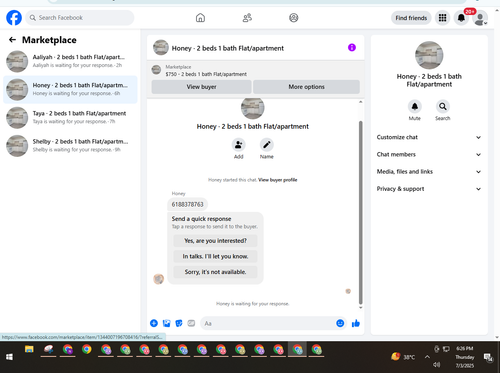
Task: Open the Groups icon in top navigation
Action: click(x=294, y=18)
